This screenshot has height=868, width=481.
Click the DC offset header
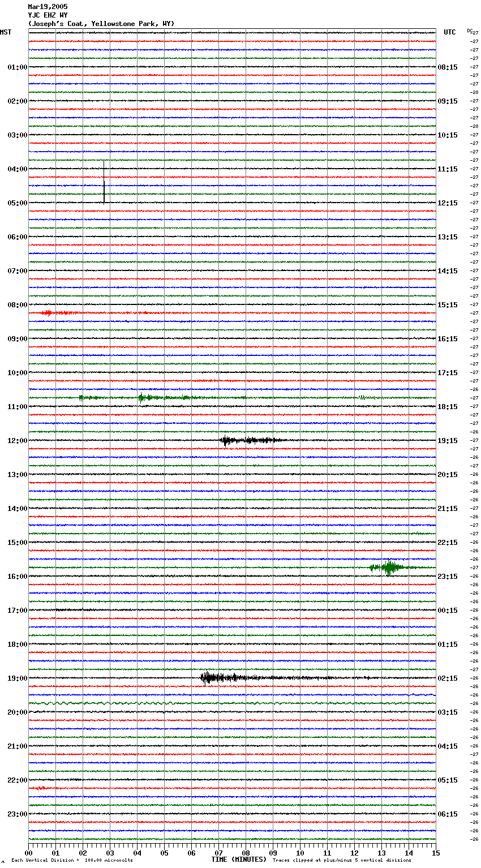tap(470, 30)
